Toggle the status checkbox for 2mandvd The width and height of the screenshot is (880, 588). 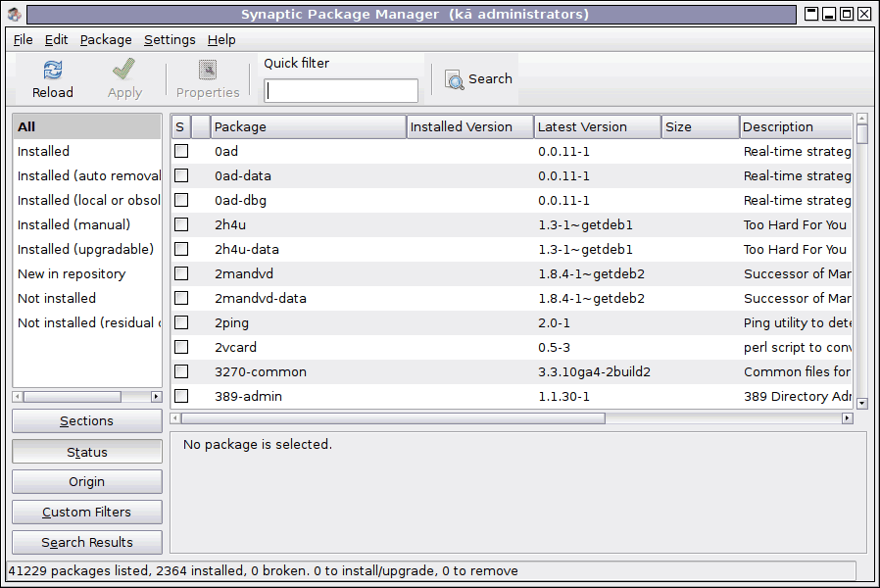[181, 273]
